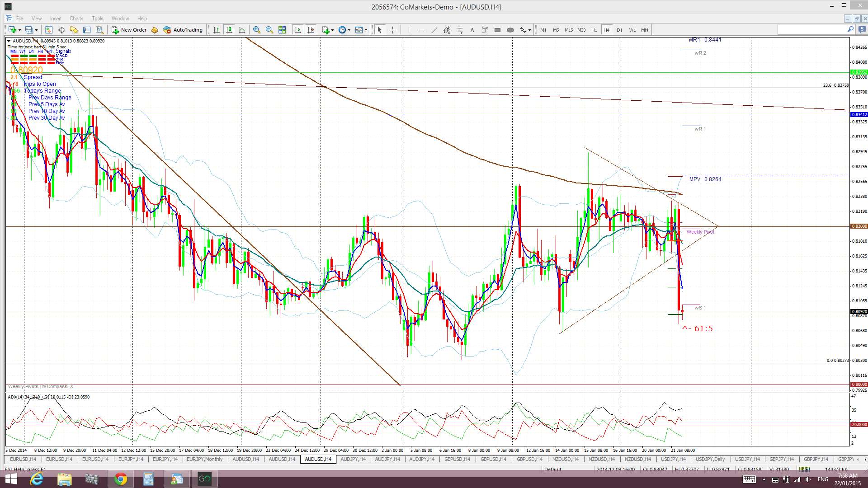Expand the periodicity clock dropdown arrow
Viewport: 868px width, 488px height.
pyautogui.click(x=349, y=30)
